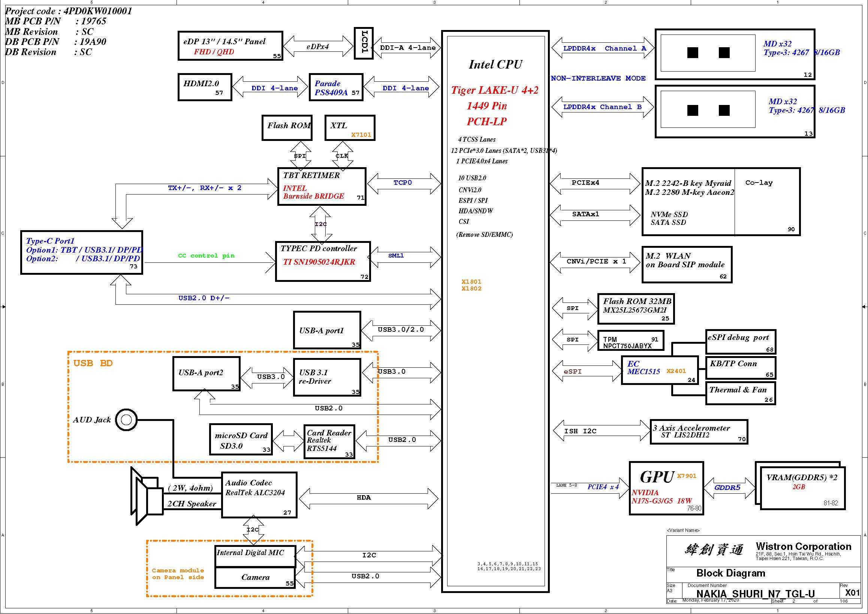This screenshot has width=868, height=614.
Task: Click the EC MEC1515 block
Action: [660, 370]
